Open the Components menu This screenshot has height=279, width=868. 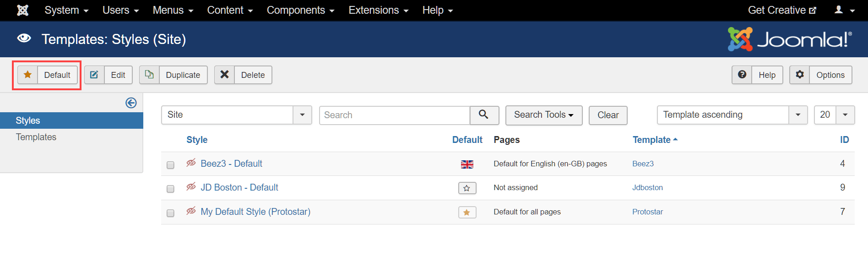[x=301, y=10]
